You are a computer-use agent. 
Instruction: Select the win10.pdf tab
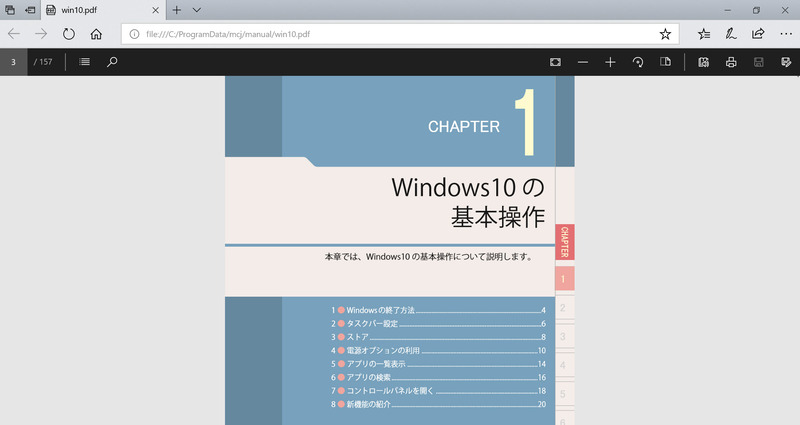coord(102,10)
